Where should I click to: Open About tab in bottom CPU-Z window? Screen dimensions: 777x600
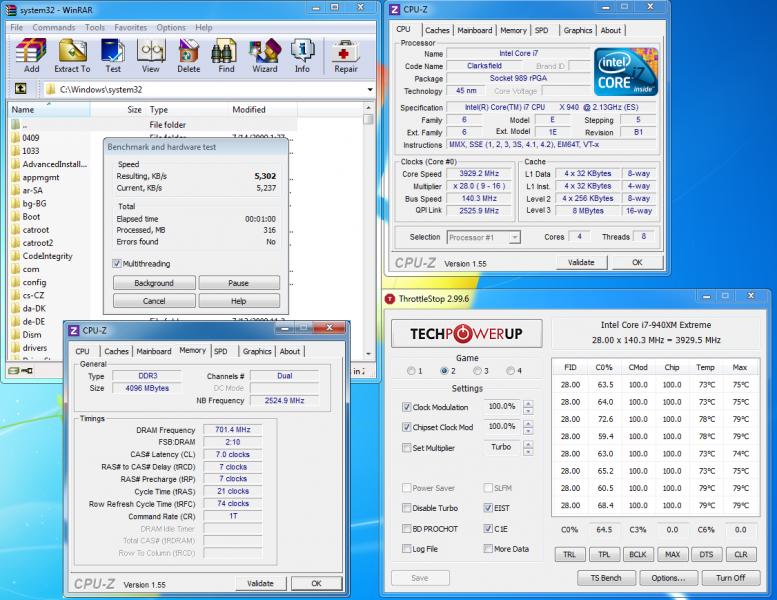[x=289, y=351]
